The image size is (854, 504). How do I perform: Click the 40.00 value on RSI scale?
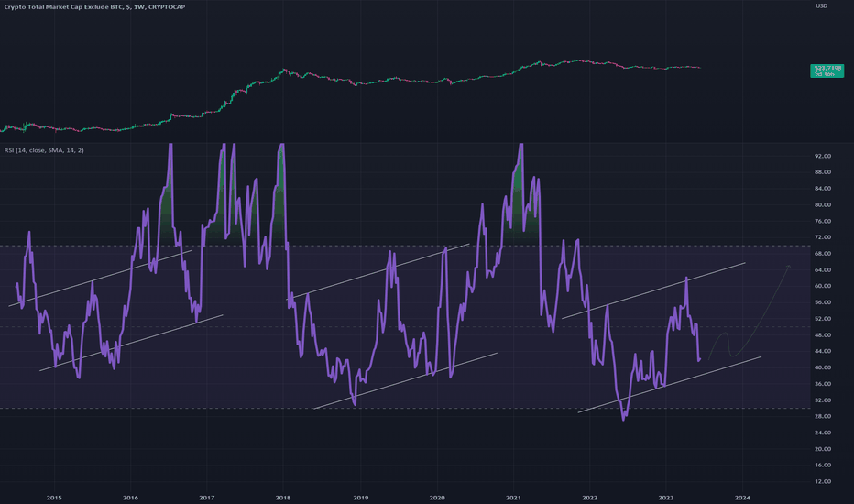[823, 367]
